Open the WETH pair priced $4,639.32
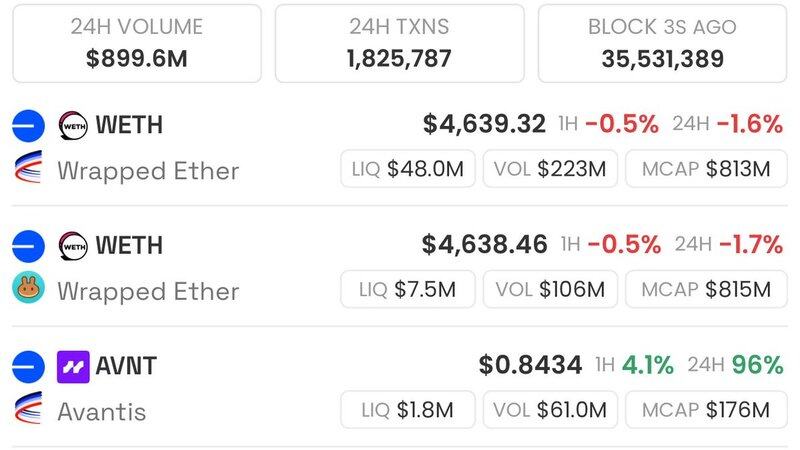 (x=400, y=147)
